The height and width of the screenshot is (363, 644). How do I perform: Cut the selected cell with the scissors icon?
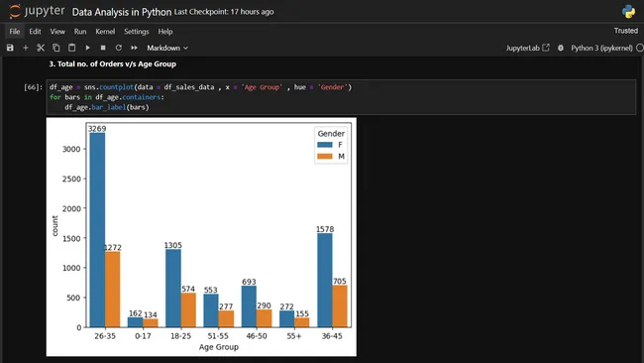[41, 48]
